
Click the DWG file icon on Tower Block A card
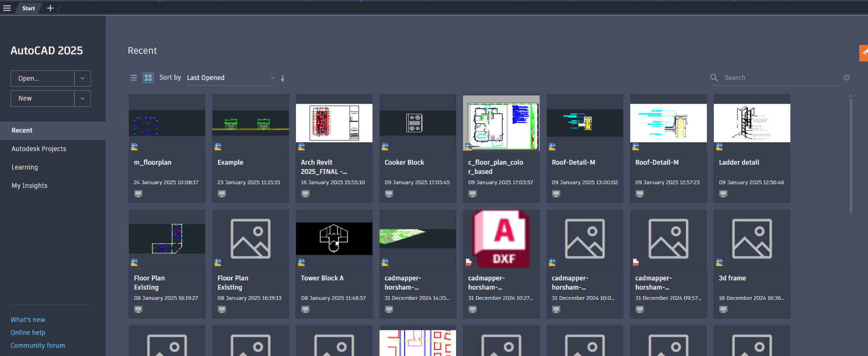click(301, 263)
